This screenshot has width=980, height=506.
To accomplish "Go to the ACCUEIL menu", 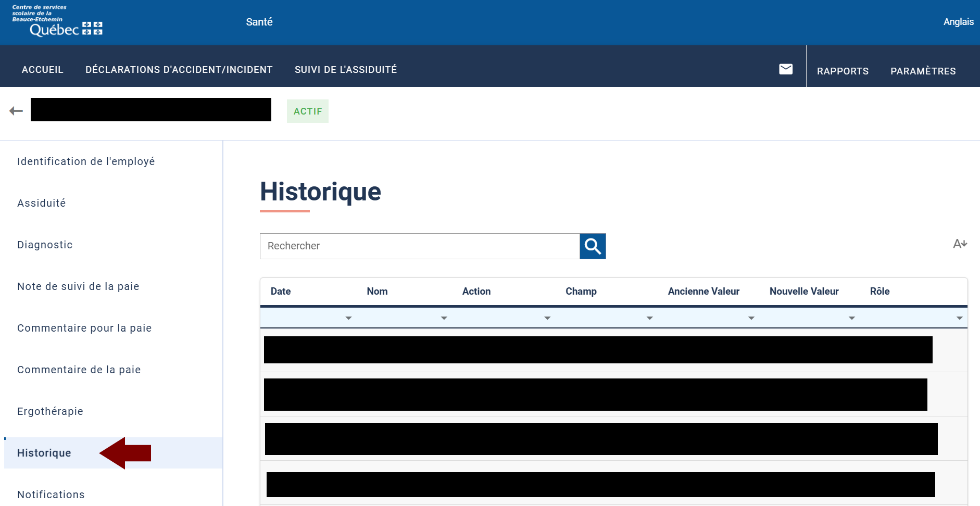I will click(x=43, y=70).
